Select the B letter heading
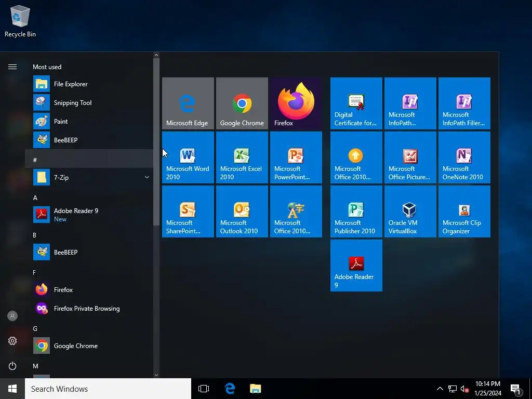 point(35,235)
